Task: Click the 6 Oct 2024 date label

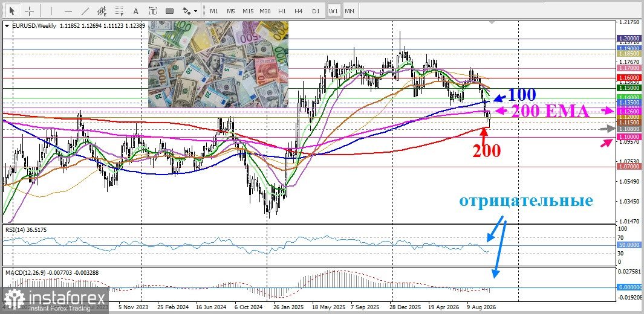Action: click(x=249, y=307)
